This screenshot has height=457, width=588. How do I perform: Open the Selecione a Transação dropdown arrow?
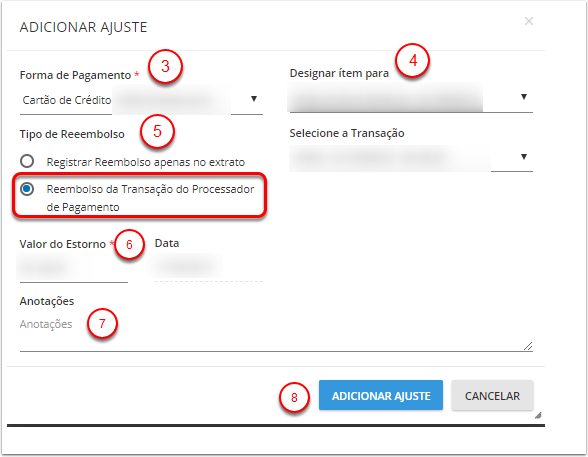coord(524,157)
